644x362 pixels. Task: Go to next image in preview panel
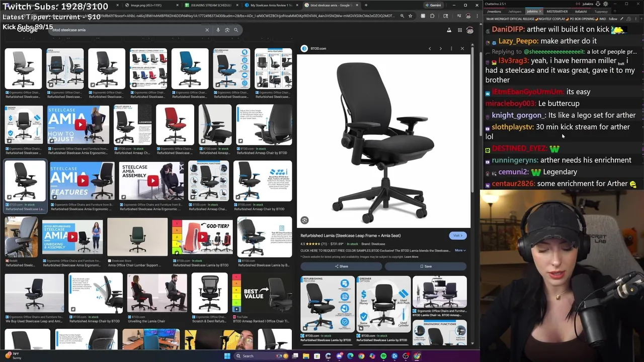[440, 49]
